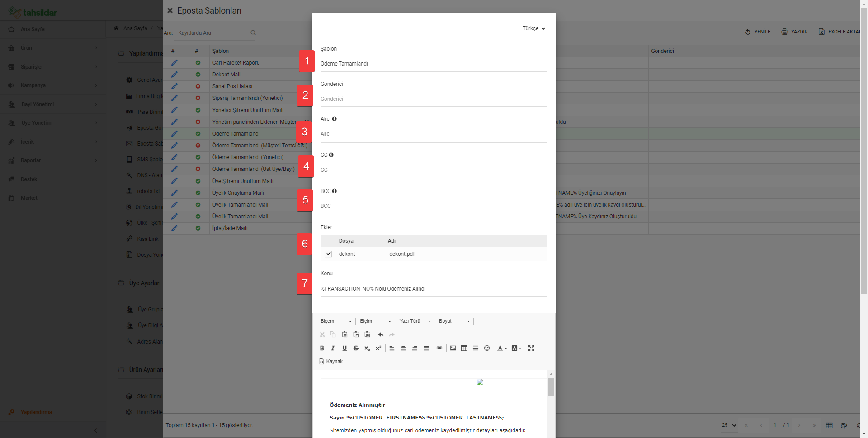Open the Türkçe language dropdown
The height and width of the screenshot is (438, 868).
tap(534, 28)
